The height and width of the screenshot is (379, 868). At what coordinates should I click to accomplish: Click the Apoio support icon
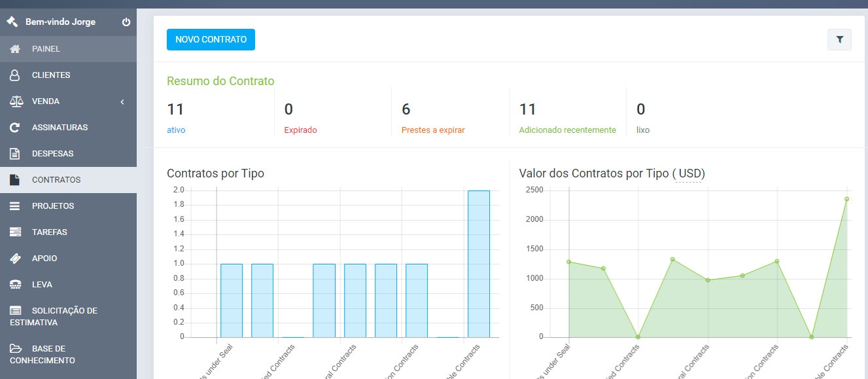pos(14,258)
